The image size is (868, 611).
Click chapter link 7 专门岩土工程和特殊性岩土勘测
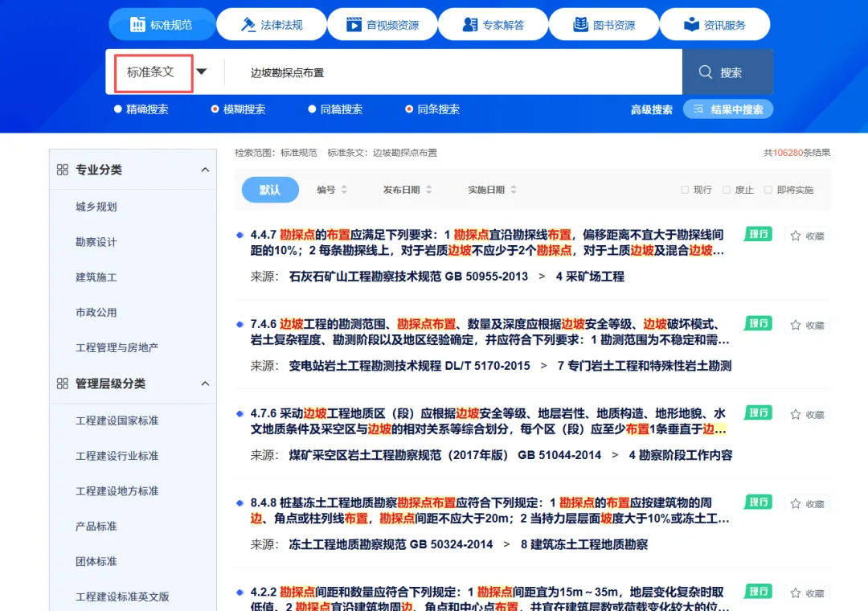click(x=645, y=366)
